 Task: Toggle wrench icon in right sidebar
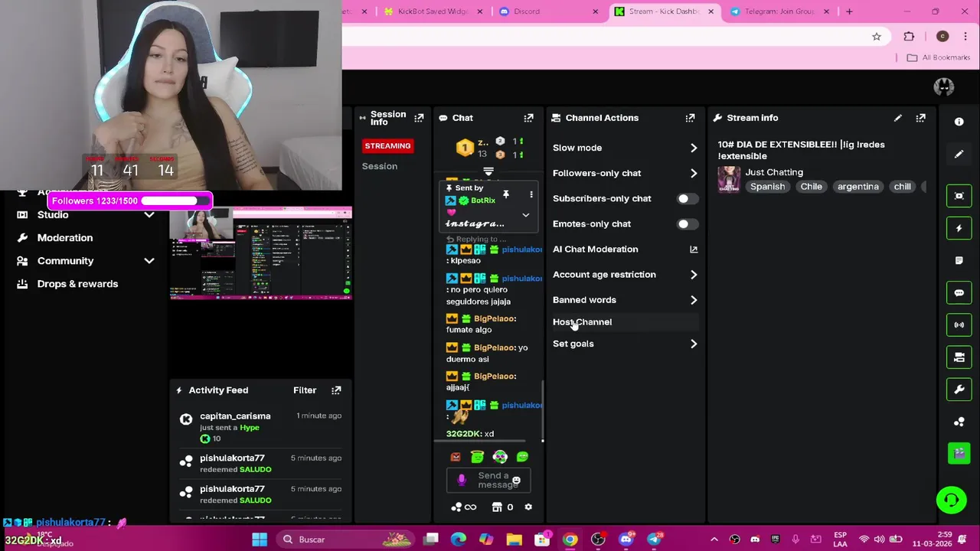[959, 389]
